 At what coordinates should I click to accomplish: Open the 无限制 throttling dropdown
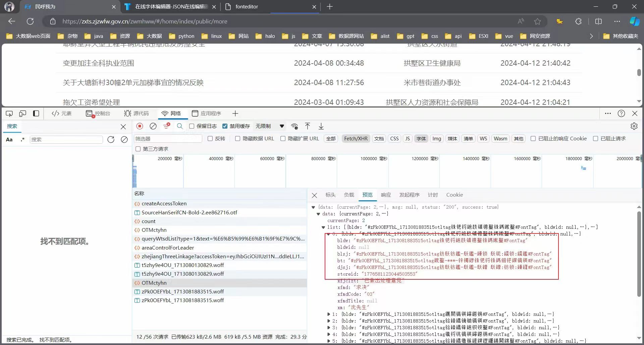tap(270, 126)
